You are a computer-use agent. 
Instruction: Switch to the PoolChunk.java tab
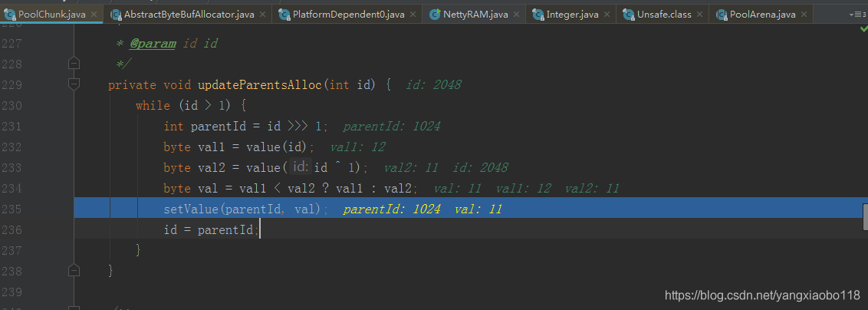[x=51, y=15]
